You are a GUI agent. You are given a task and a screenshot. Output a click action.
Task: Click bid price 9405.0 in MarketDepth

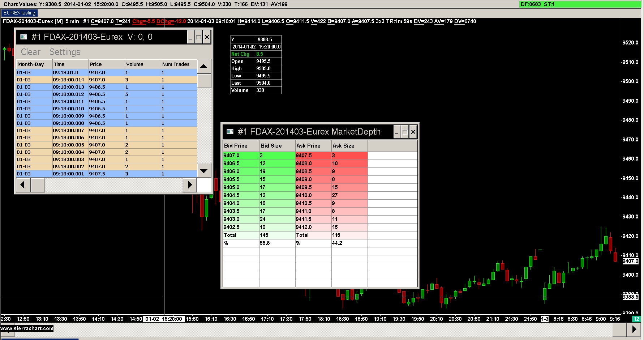point(241,187)
